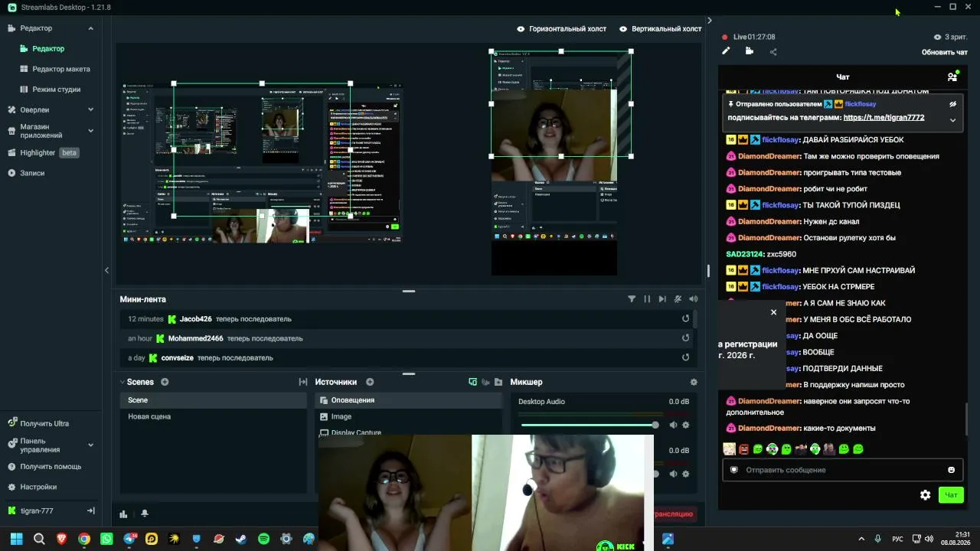Expand the pinned message chevron
980x551 pixels.
pyautogui.click(x=952, y=120)
